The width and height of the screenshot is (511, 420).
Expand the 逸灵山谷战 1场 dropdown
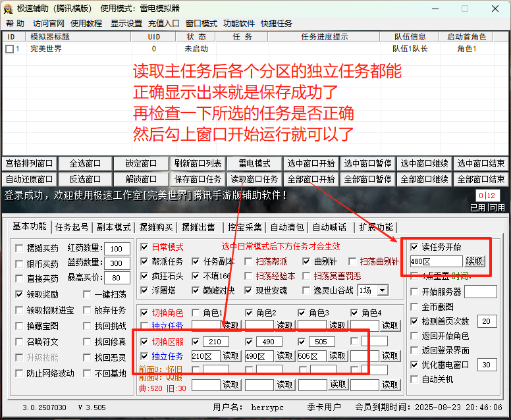(383, 290)
